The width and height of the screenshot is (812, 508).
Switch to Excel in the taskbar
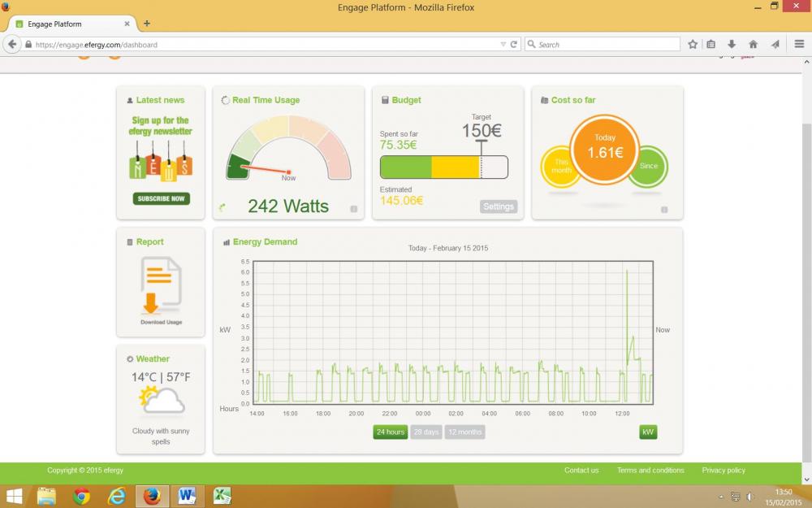[x=222, y=496]
